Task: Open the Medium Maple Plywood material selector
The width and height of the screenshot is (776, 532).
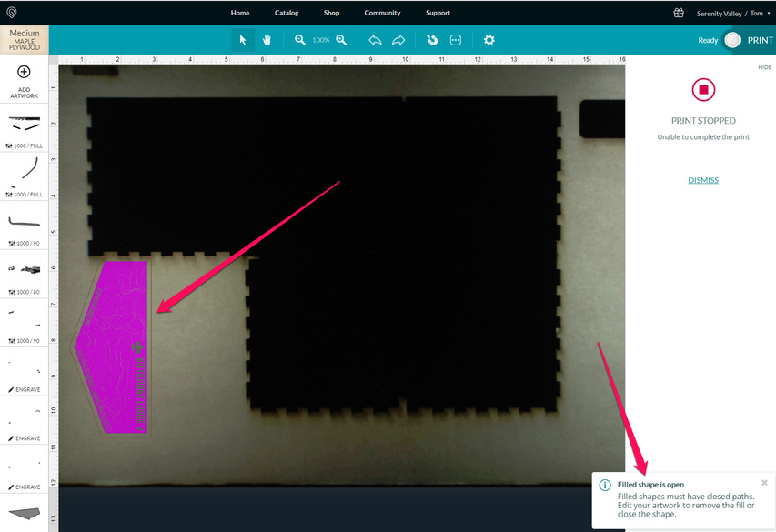Action: pos(25,40)
